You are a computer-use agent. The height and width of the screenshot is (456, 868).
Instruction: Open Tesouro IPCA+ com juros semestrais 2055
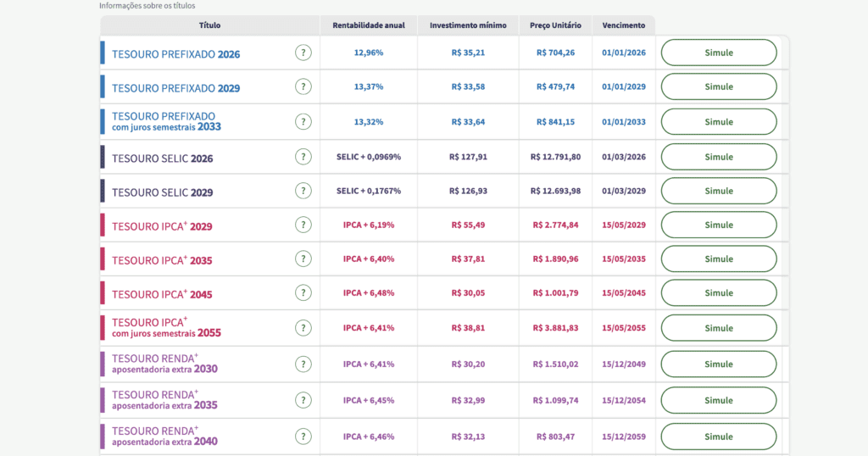click(x=166, y=328)
